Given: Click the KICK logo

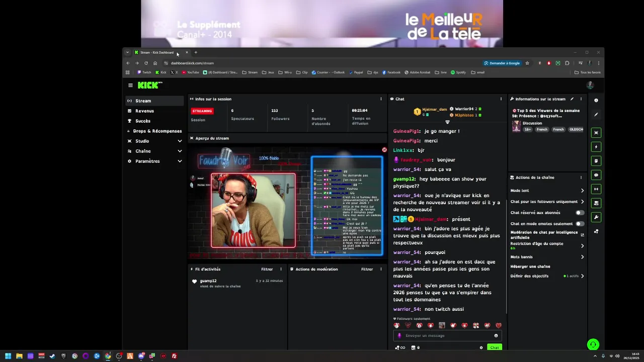Looking at the screenshot, I should (x=149, y=85).
